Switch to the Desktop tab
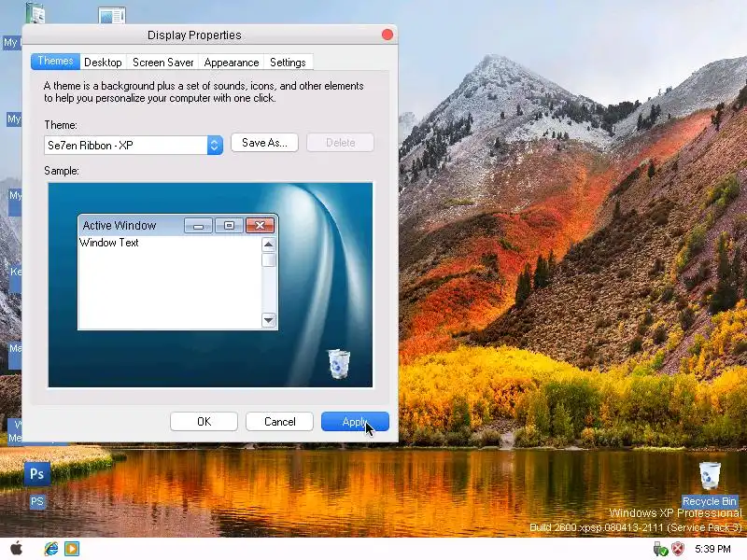The image size is (747, 560). click(x=103, y=63)
